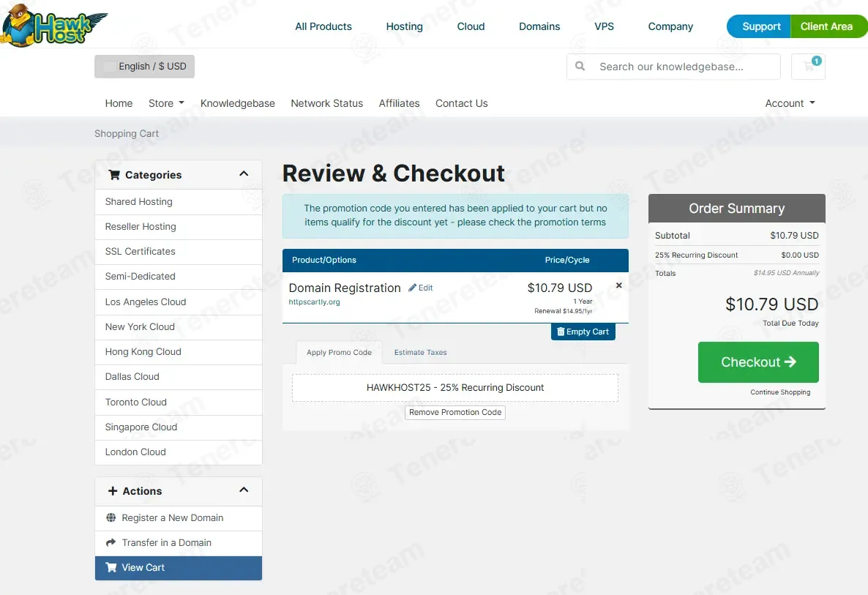This screenshot has width=868, height=595.
Task: Open the Hosting top menu
Action: (404, 26)
